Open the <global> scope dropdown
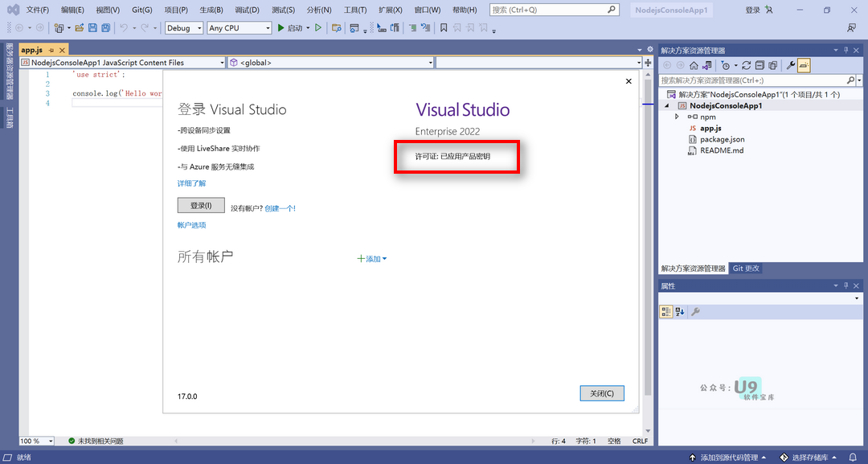Image resolution: width=868 pixels, height=464 pixels. coord(331,63)
